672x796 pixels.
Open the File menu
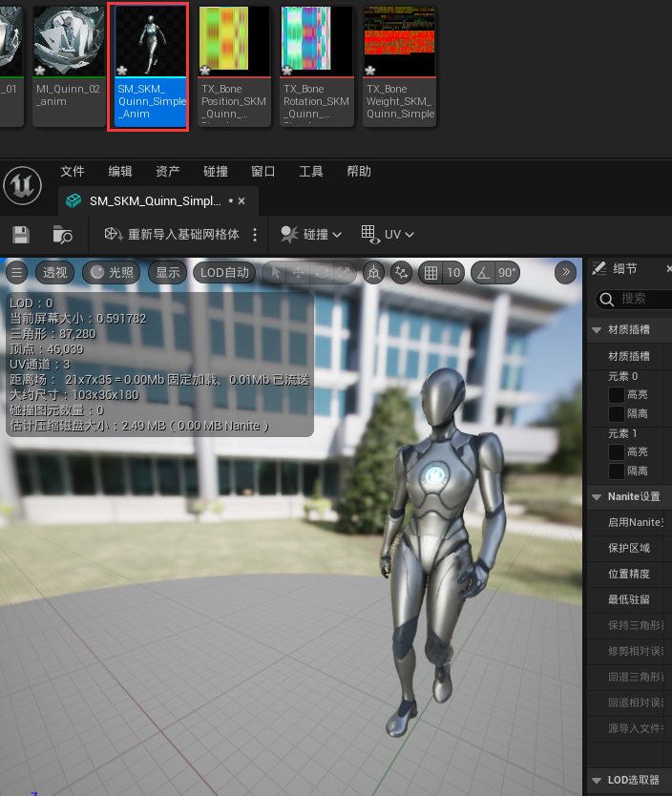(73, 172)
